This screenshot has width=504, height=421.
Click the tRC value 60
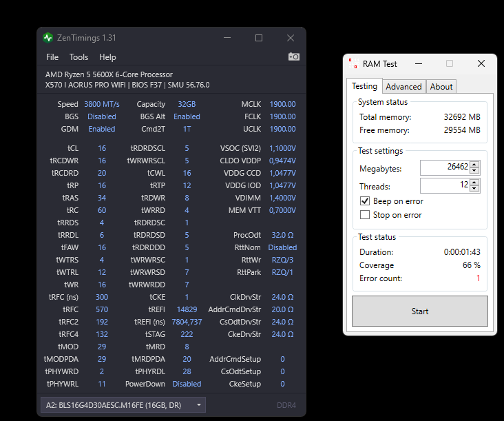102,210
